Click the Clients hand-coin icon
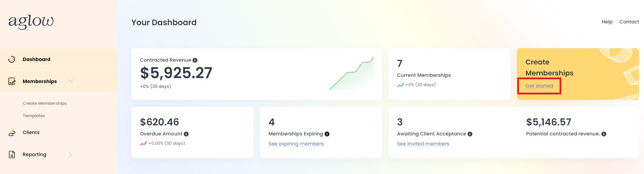This screenshot has width=644, height=174. [x=12, y=133]
